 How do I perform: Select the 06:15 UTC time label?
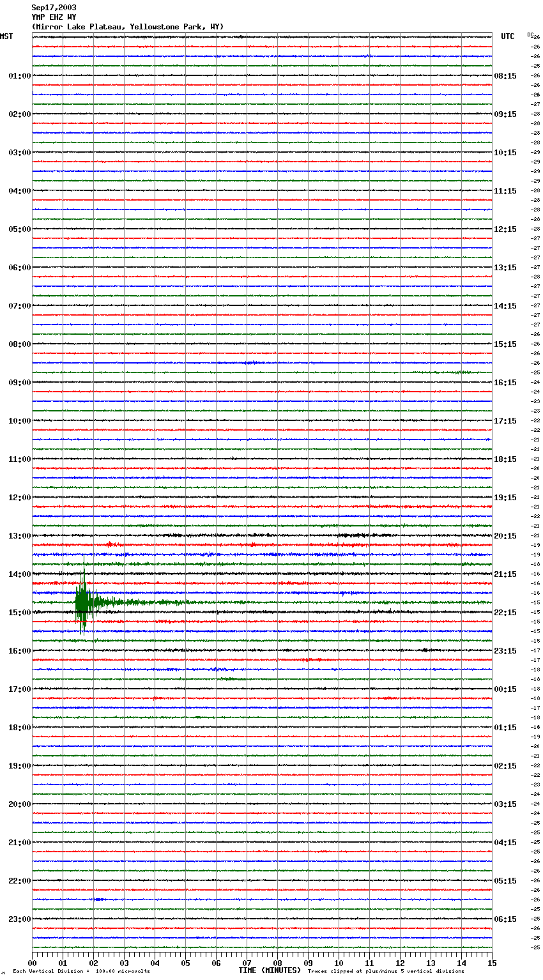(x=505, y=919)
